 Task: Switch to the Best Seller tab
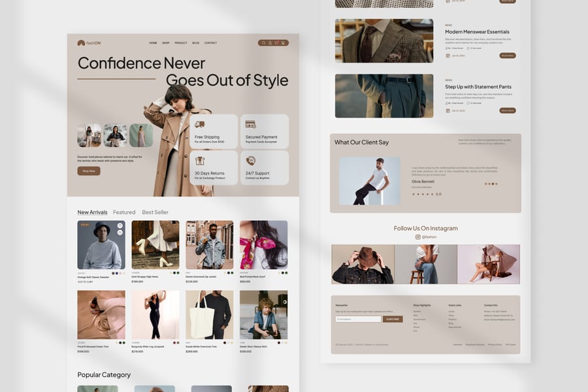(x=155, y=212)
